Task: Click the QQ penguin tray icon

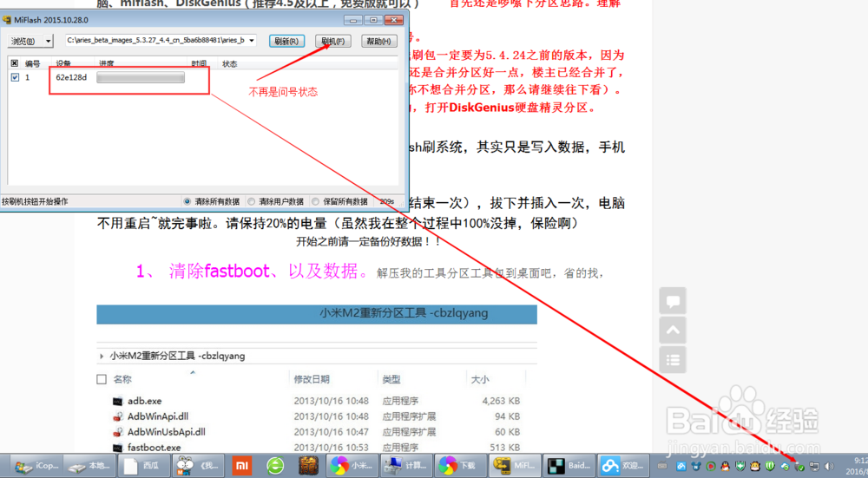Action: (x=725, y=467)
